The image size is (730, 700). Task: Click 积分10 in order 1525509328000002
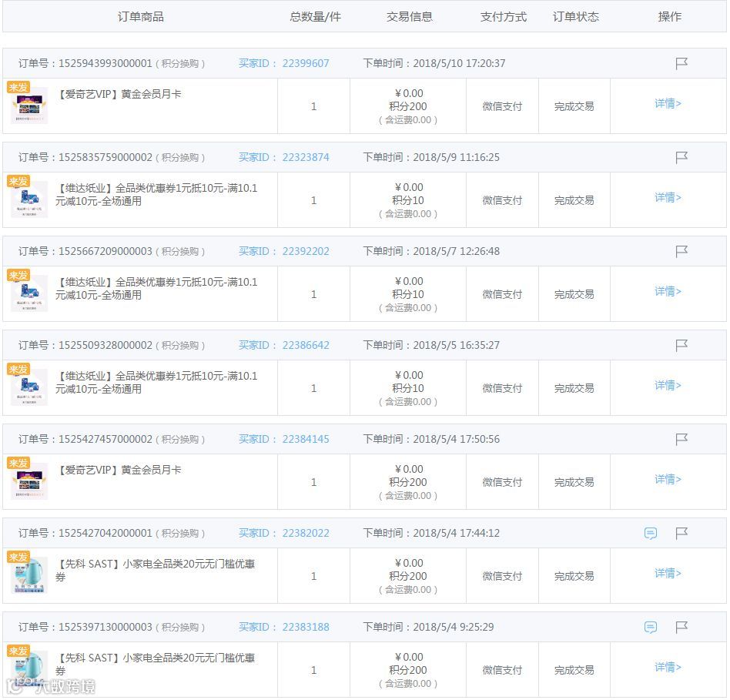click(408, 388)
